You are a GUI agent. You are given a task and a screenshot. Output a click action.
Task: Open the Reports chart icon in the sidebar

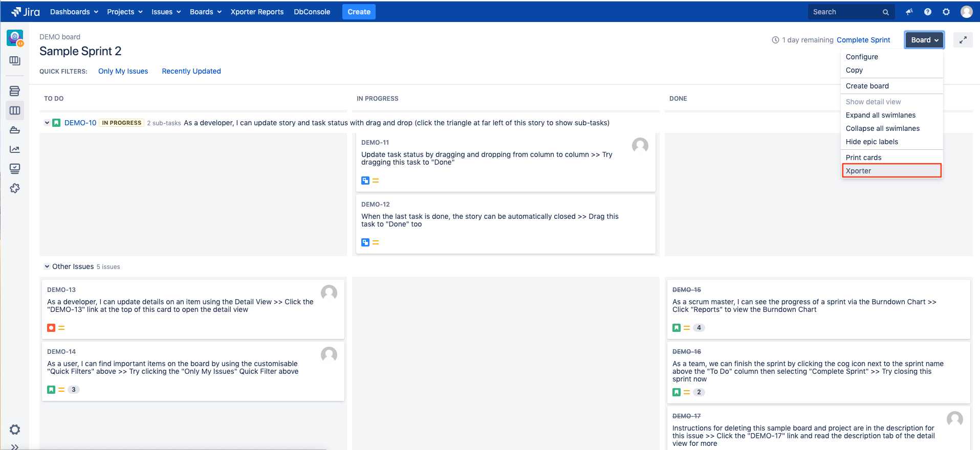click(x=15, y=149)
